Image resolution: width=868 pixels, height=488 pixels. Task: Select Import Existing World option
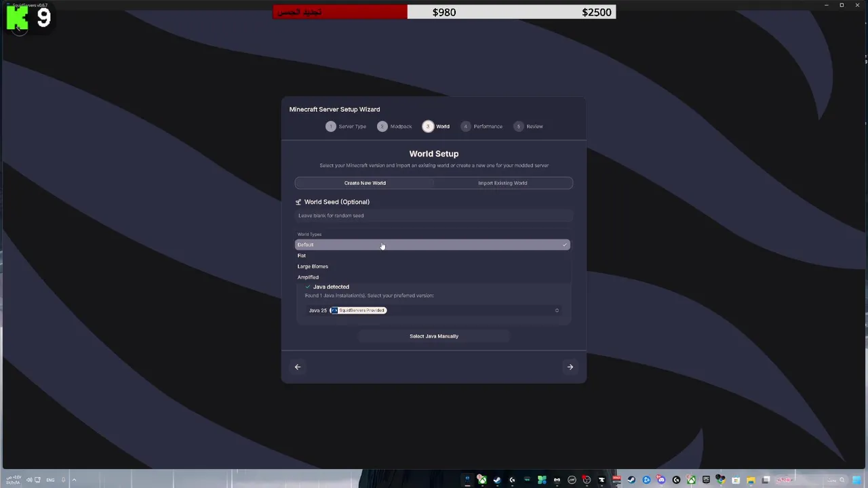click(x=502, y=183)
